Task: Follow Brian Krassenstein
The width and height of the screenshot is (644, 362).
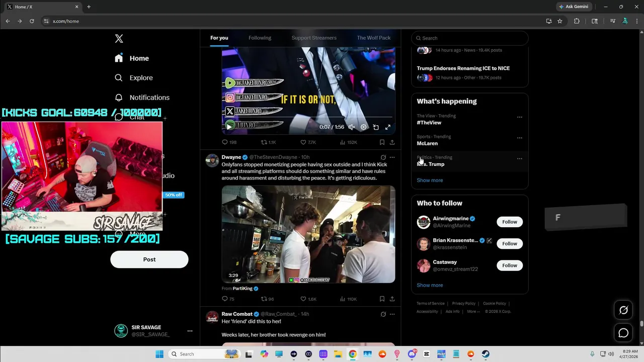Action: coord(510,244)
